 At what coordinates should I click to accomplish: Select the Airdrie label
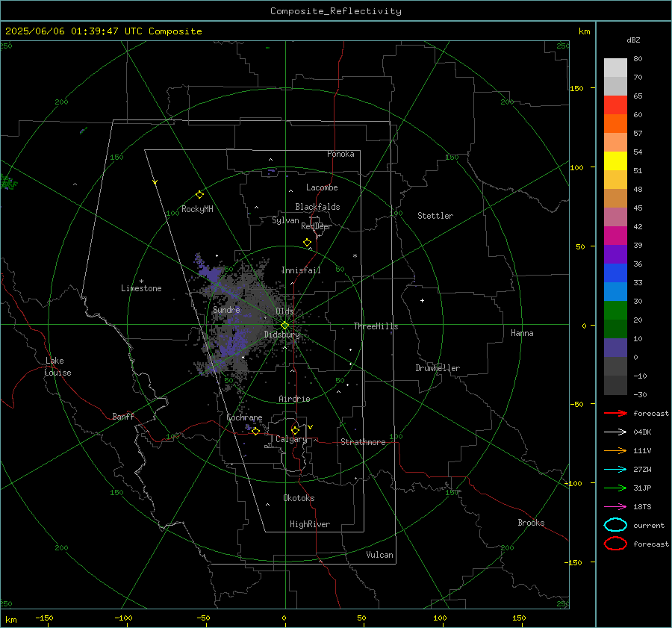tap(294, 399)
